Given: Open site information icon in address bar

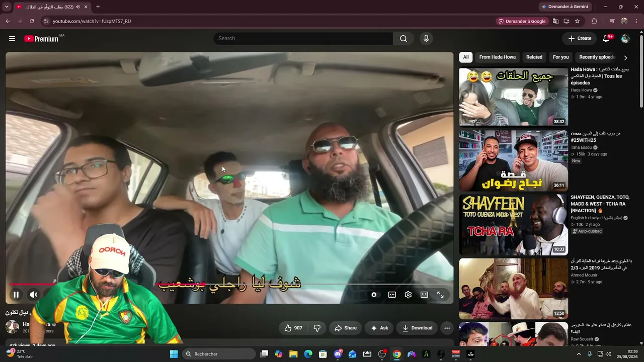Looking at the screenshot, I should tap(46, 21).
